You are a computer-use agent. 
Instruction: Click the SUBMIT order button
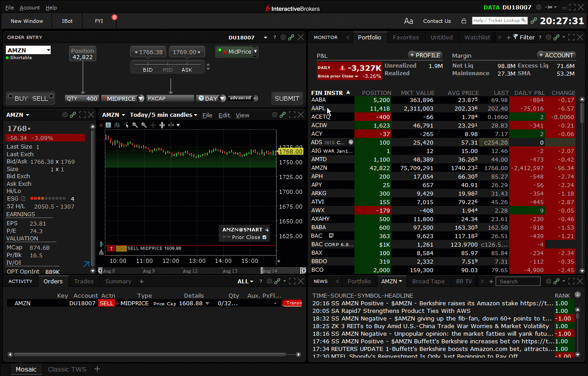[x=287, y=98]
